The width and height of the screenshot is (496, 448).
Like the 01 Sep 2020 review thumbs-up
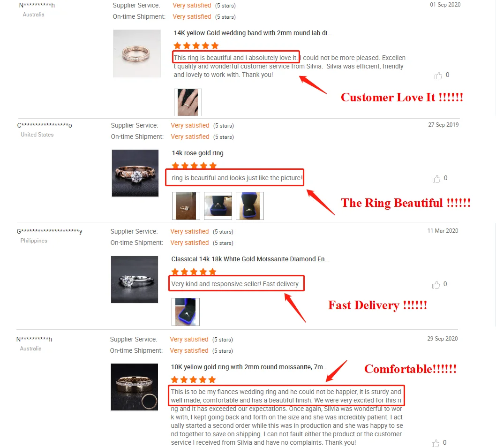438,76
